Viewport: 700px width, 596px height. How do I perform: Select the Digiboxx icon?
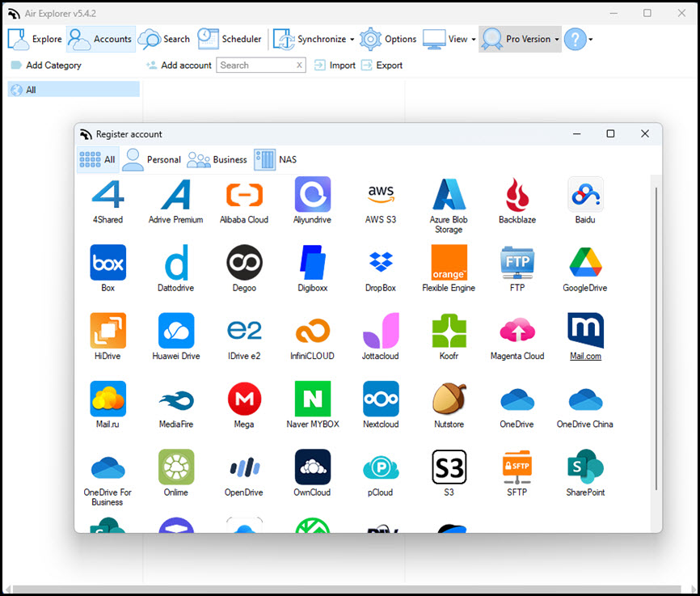click(313, 262)
